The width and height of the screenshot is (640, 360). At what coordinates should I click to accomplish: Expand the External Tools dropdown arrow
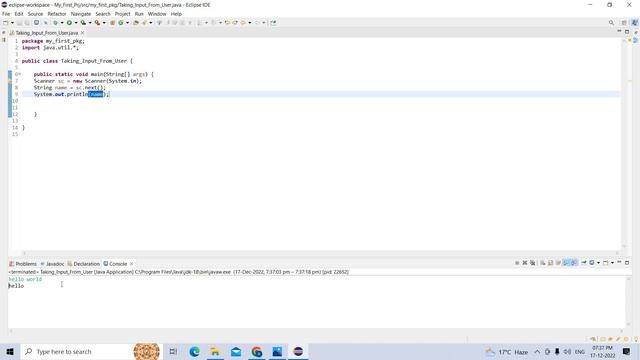point(104,23)
